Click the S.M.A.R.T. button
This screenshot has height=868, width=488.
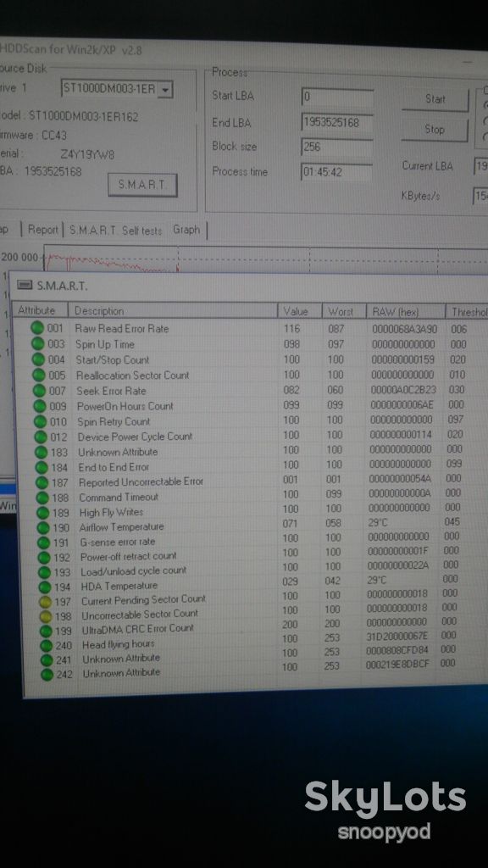click(142, 185)
